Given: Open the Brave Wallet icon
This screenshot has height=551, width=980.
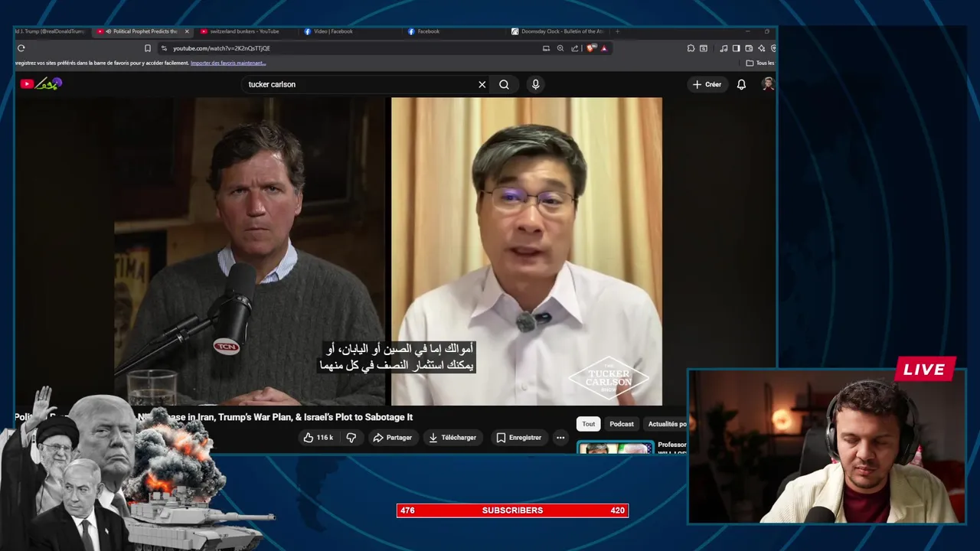Looking at the screenshot, I should [749, 48].
